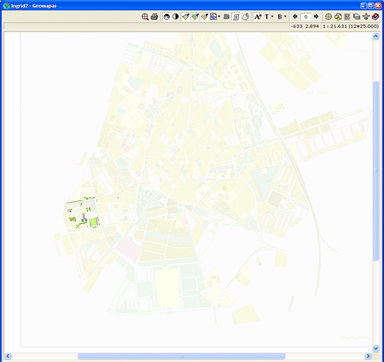The image size is (384, 362).
Task: Click the numeric field showing 0
Action: point(306,17)
